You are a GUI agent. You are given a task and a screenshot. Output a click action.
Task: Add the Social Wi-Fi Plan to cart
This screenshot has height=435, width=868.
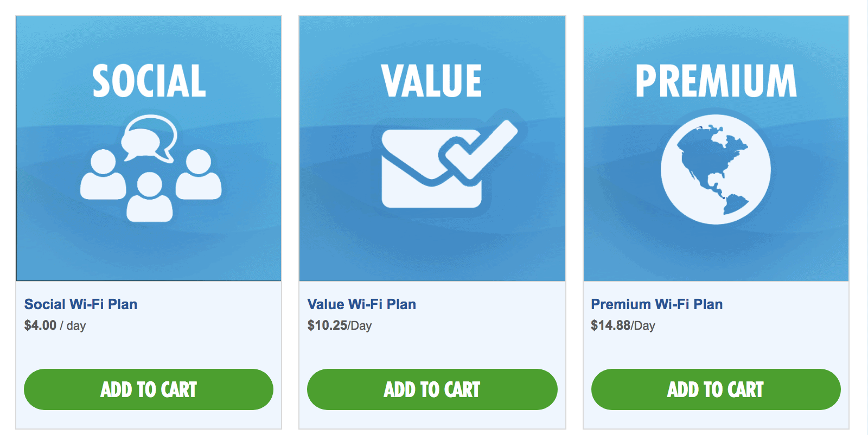(149, 389)
